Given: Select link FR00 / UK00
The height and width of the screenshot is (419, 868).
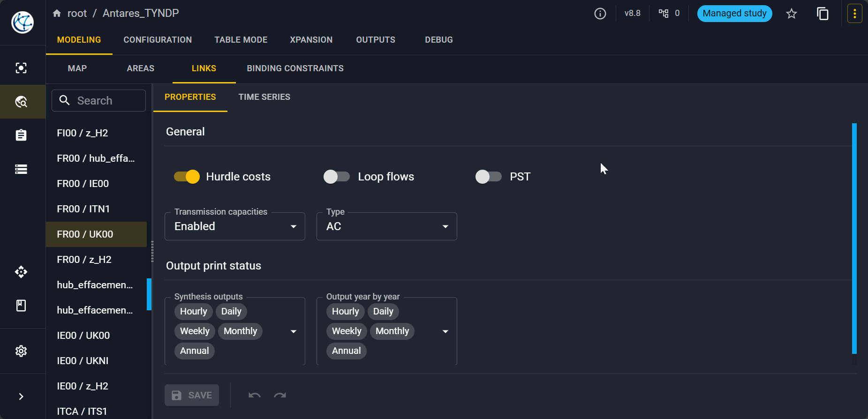Looking at the screenshot, I should (97, 234).
